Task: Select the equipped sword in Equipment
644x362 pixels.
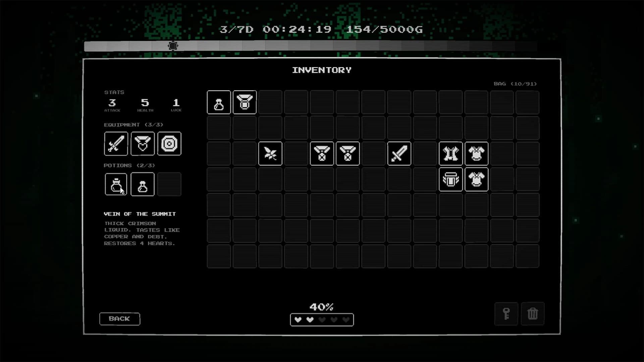Action: 116,143
